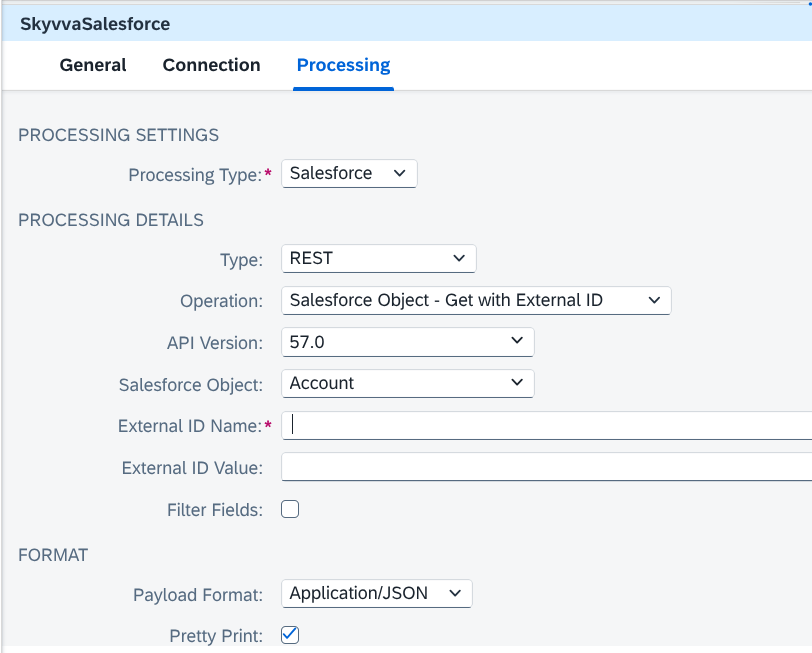Expand the Type dropdown showing REST
The image size is (812, 653).
pos(379,258)
